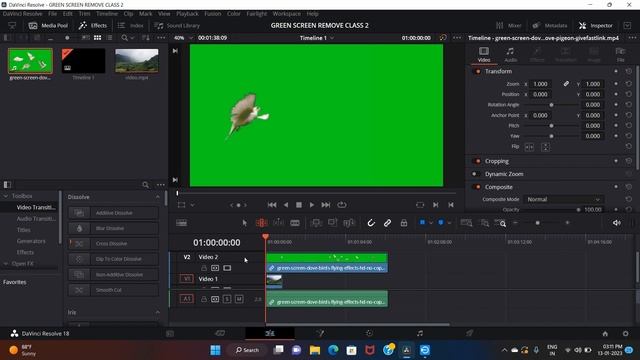
Task: Switch to Inspector Video tab
Action: 484,54
